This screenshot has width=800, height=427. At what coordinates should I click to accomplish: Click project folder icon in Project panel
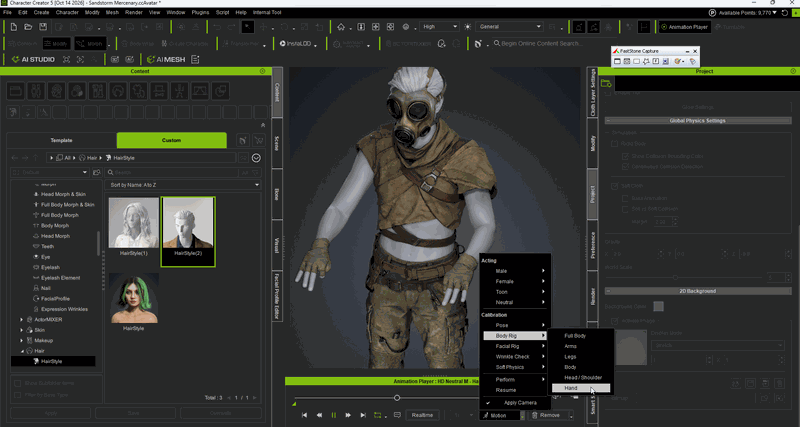pyautogui.click(x=606, y=83)
